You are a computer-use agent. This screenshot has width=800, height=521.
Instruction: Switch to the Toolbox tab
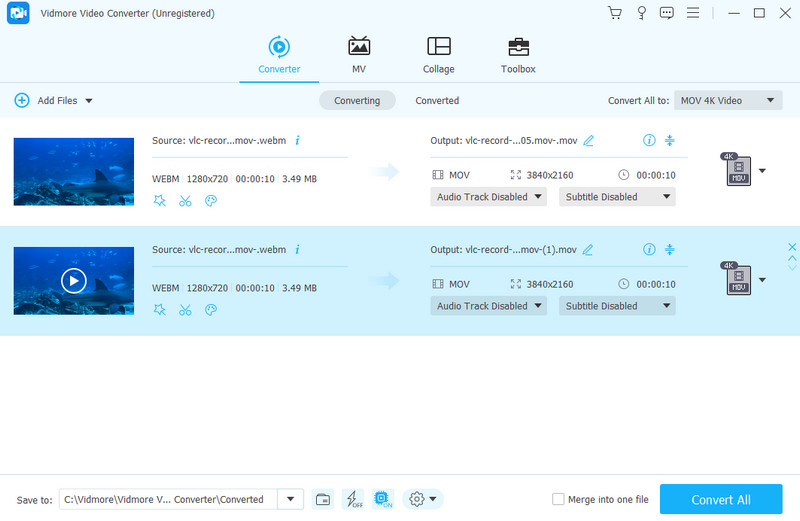(518, 56)
